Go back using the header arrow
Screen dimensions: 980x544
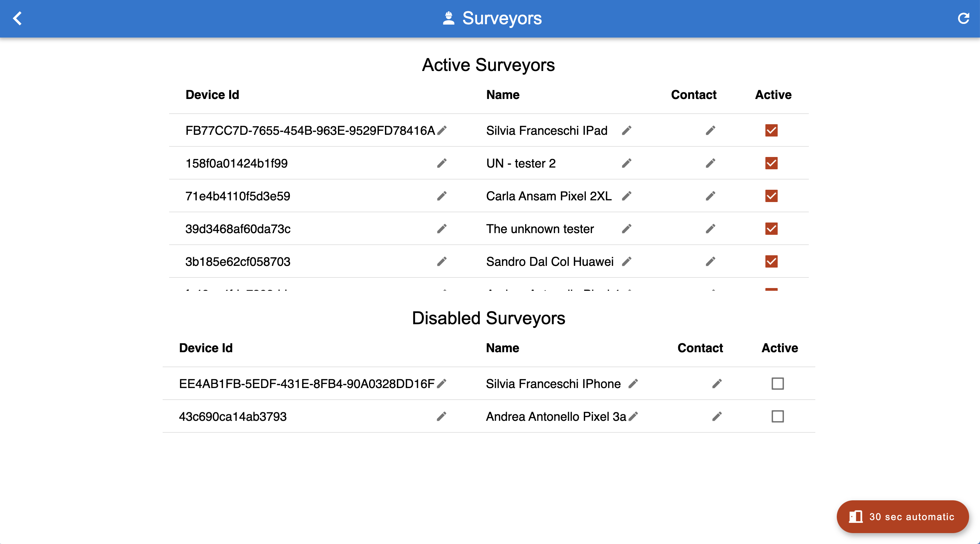coord(17,18)
